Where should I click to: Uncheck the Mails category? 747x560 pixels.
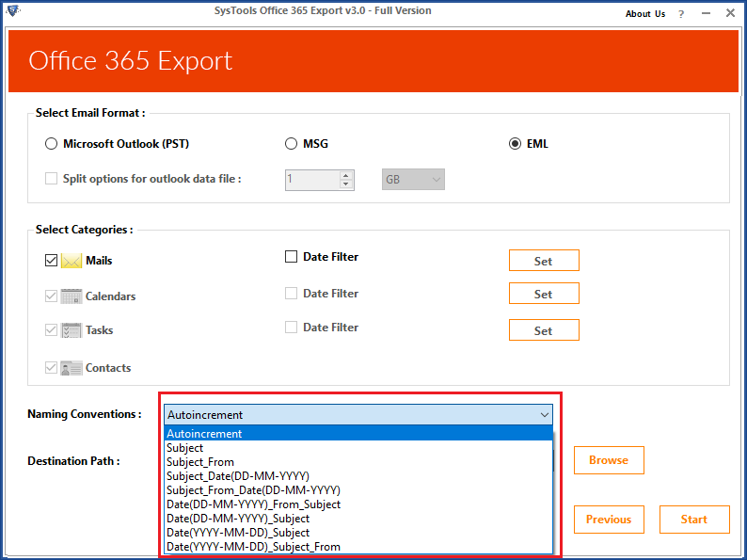[x=51, y=261]
